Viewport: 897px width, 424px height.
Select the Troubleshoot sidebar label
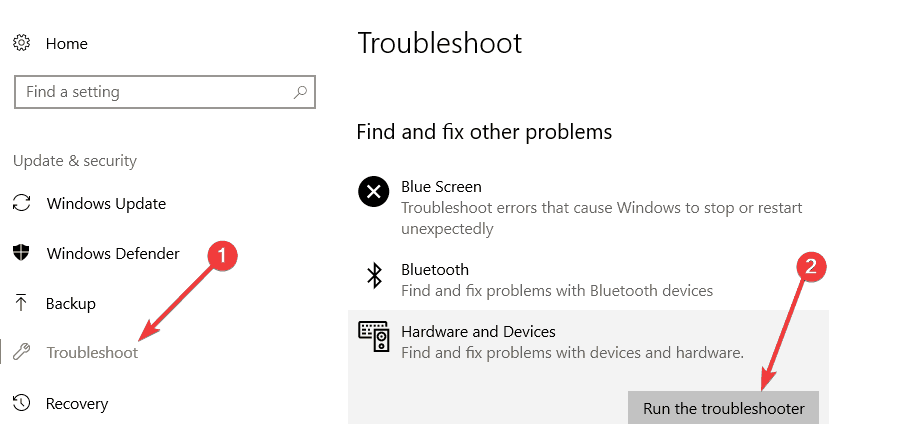[x=92, y=352]
